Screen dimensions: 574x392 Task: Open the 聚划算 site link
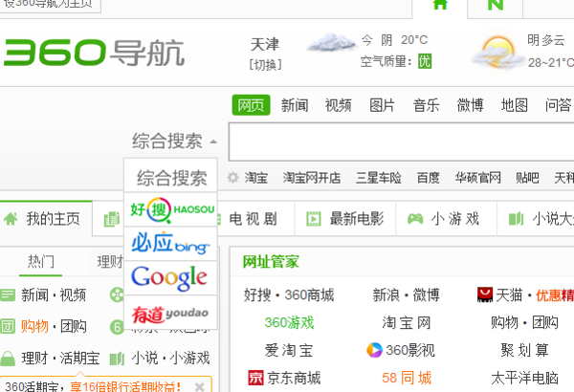pyautogui.click(x=524, y=350)
